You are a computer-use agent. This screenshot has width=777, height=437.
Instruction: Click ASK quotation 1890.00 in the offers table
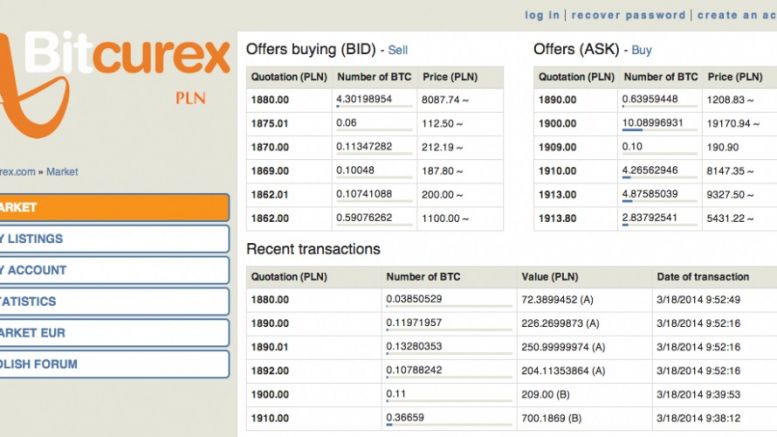(557, 100)
